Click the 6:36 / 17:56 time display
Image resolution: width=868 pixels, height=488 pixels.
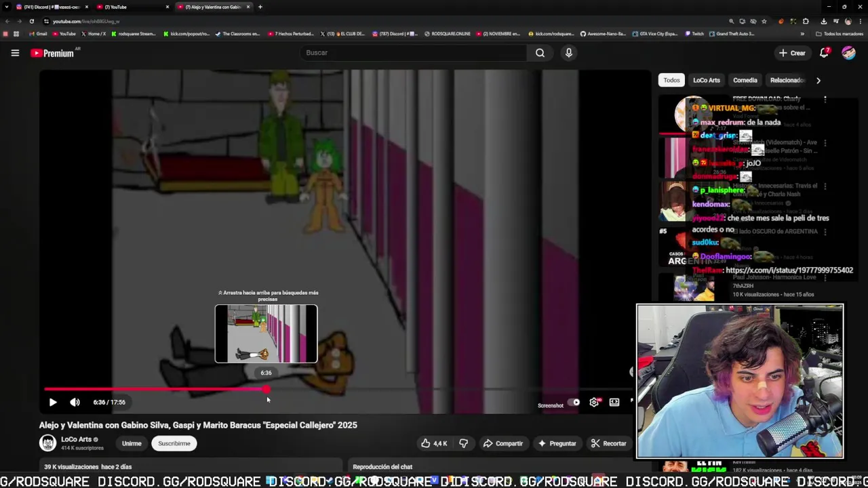(x=109, y=402)
